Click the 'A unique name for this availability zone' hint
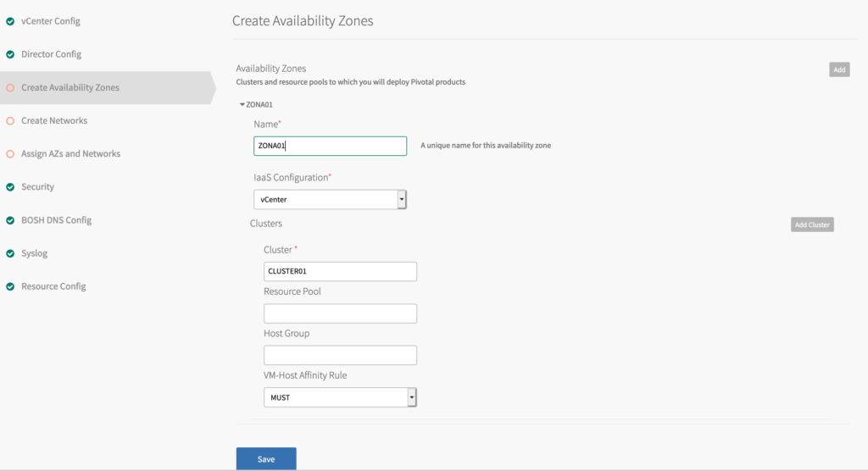The image size is (868, 471). (x=486, y=146)
